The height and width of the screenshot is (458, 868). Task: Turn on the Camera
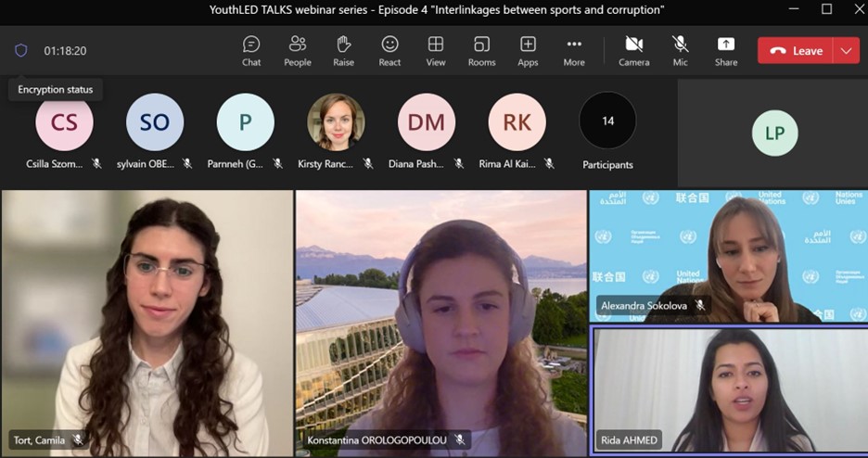(x=634, y=50)
